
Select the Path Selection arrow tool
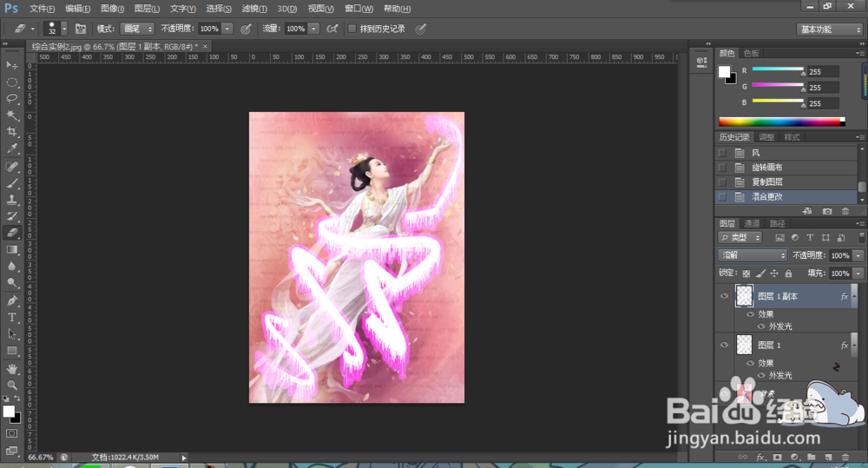[x=11, y=334]
